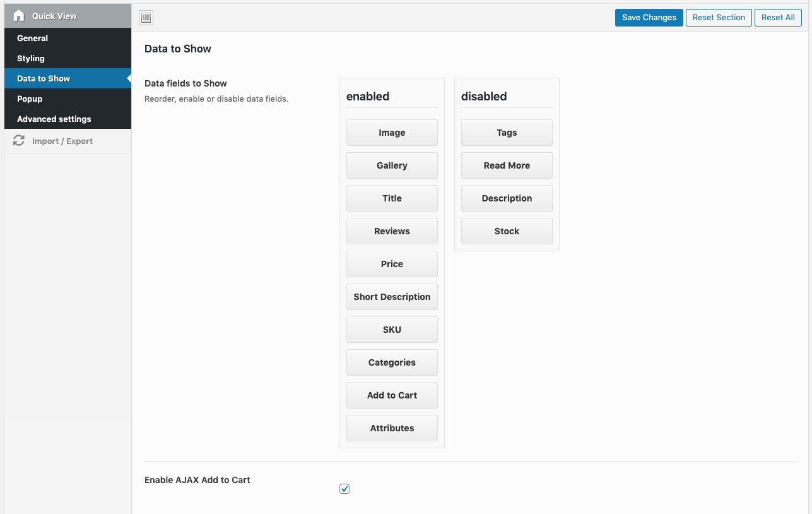Click the home icon next to Quick View

click(x=18, y=15)
